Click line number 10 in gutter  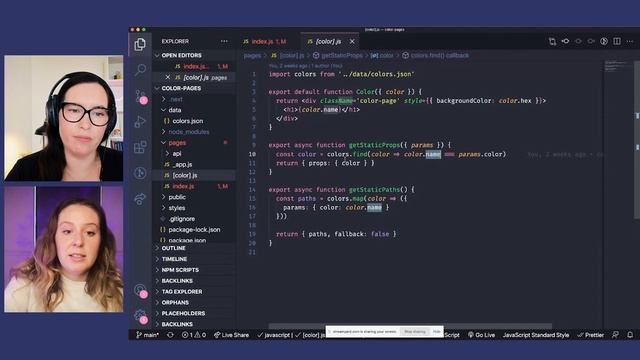coord(252,154)
